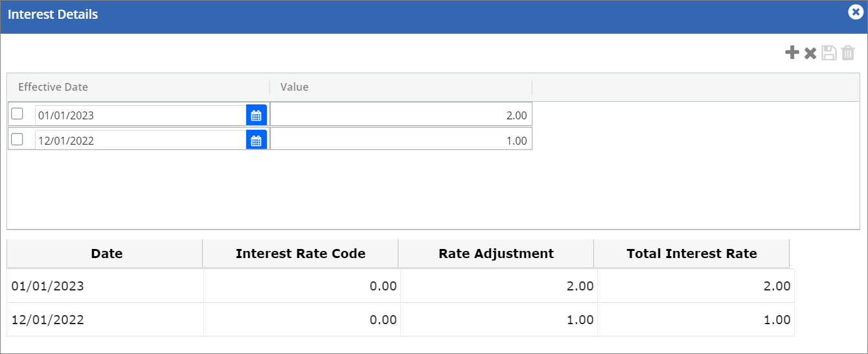Click the Rate Adjustment column header
The width and height of the screenshot is (868, 354).
click(x=496, y=254)
